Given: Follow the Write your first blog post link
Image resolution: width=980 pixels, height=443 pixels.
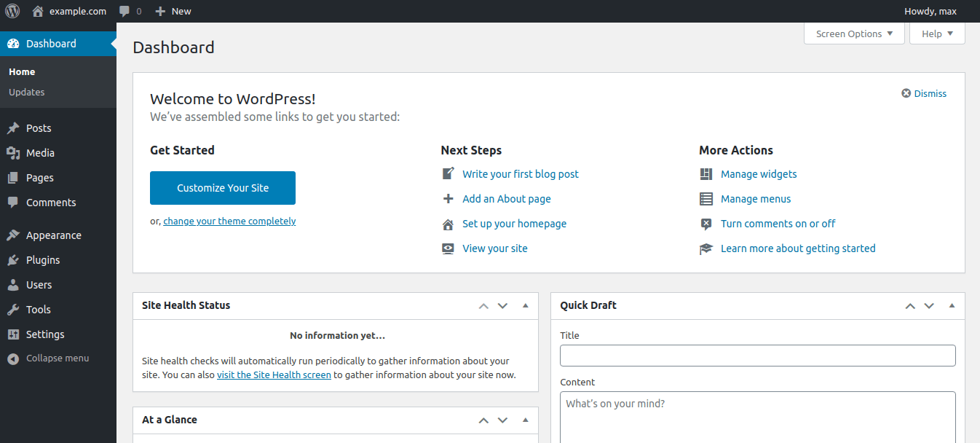Looking at the screenshot, I should 521,174.
